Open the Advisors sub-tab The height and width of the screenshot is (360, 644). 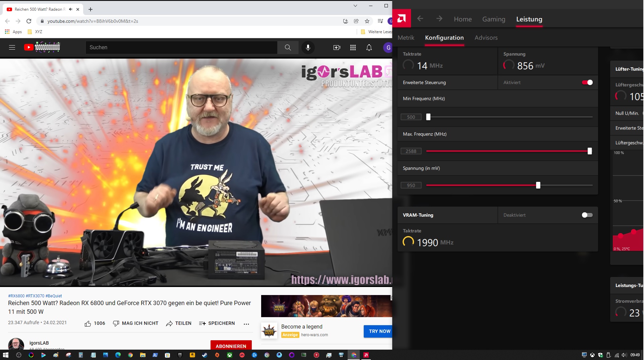[486, 38]
